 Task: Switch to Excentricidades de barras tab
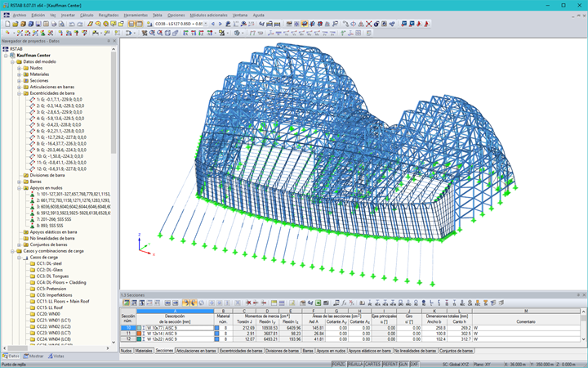tap(241, 351)
